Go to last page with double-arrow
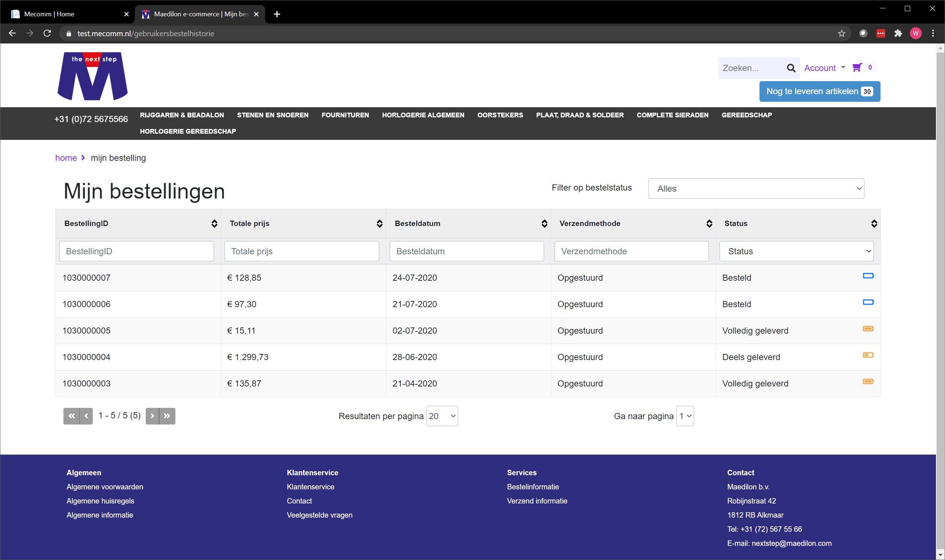The width and height of the screenshot is (945, 560). tap(167, 416)
